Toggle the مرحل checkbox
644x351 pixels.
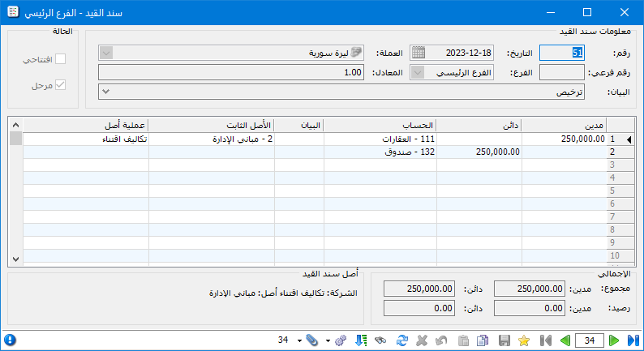[x=60, y=85]
